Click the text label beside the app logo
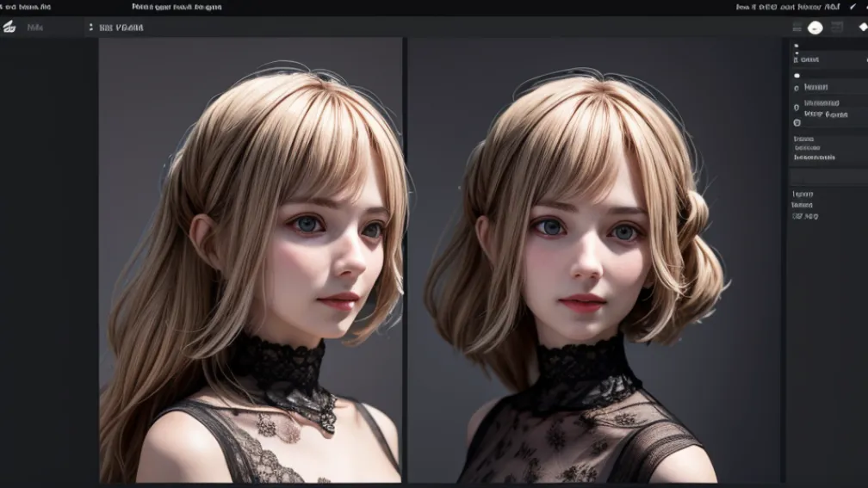The height and width of the screenshot is (488, 868). pos(35,28)
